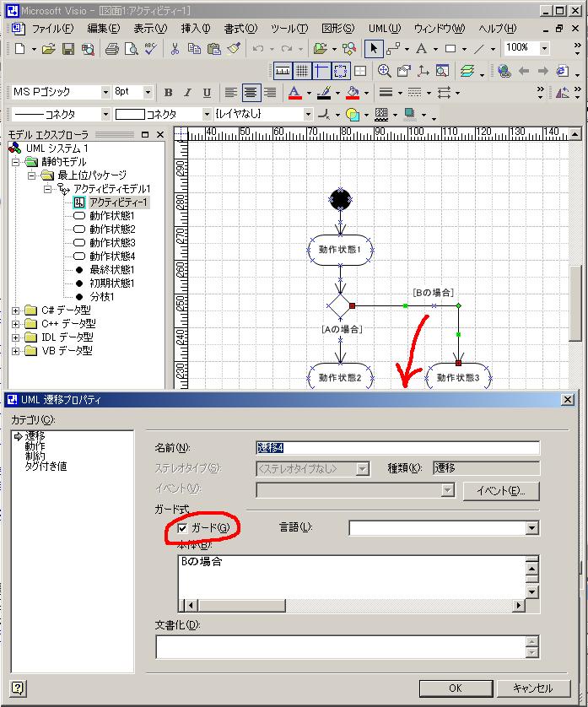This screenshot has height=707, width=588.
Task: Open the 100% zoom dropdown
Action: pos(545,48)
